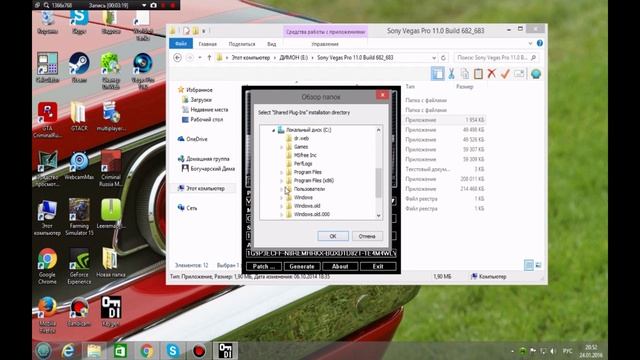This screenshot has width=640, height=360.
Task: Collapse the Локальный диск (C:) node
Action: tap(273, 130)
